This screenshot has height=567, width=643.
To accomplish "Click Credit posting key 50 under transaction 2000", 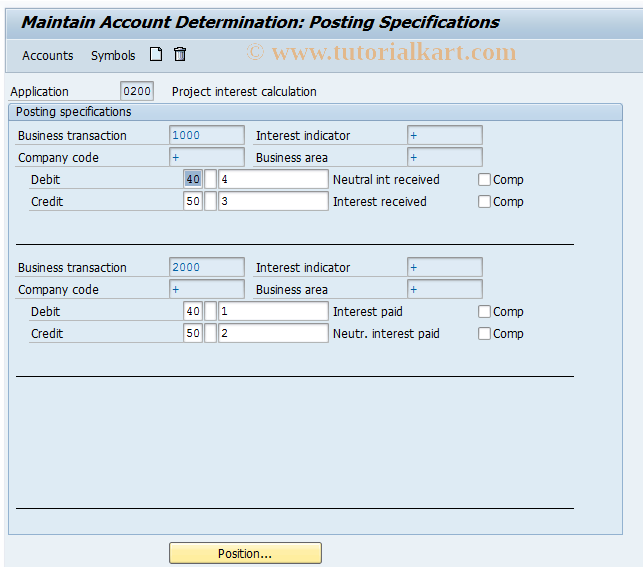I will pyautogui.click(x=193, y=333).
